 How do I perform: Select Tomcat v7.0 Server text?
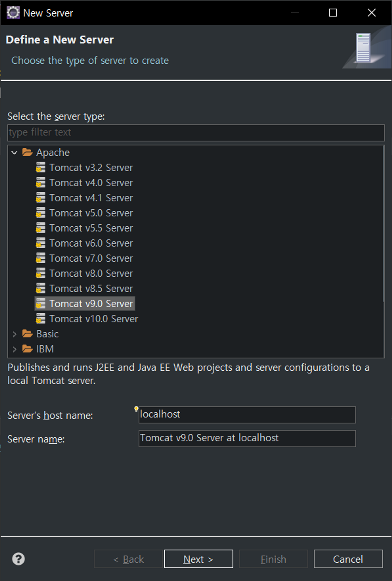91,258
